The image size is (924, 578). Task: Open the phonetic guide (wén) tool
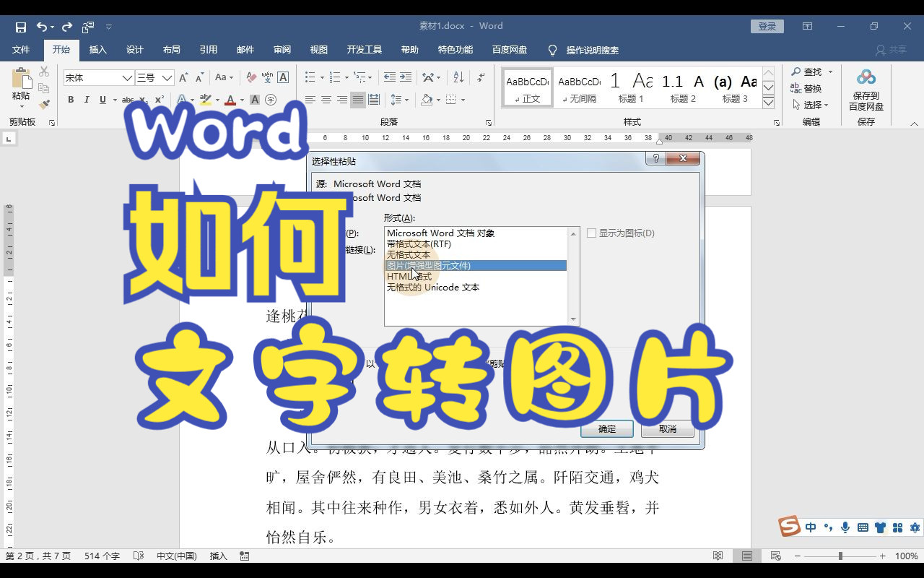[267, 77]
